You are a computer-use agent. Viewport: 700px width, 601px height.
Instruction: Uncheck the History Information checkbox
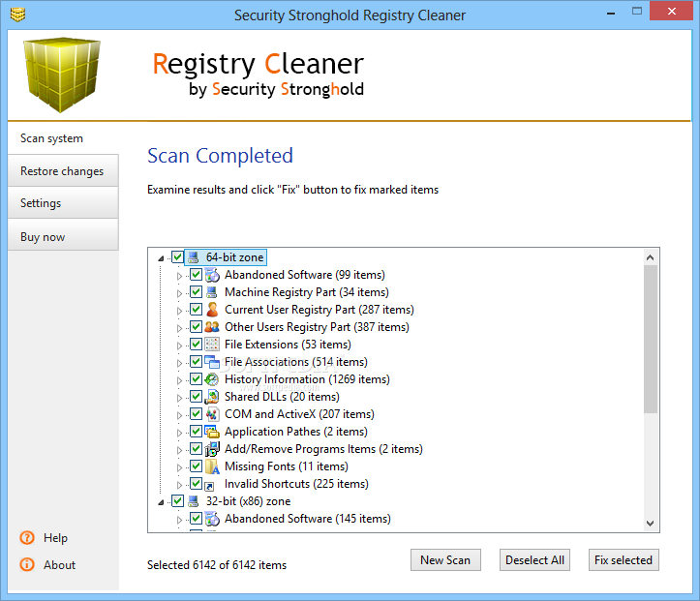click(196, 378)
